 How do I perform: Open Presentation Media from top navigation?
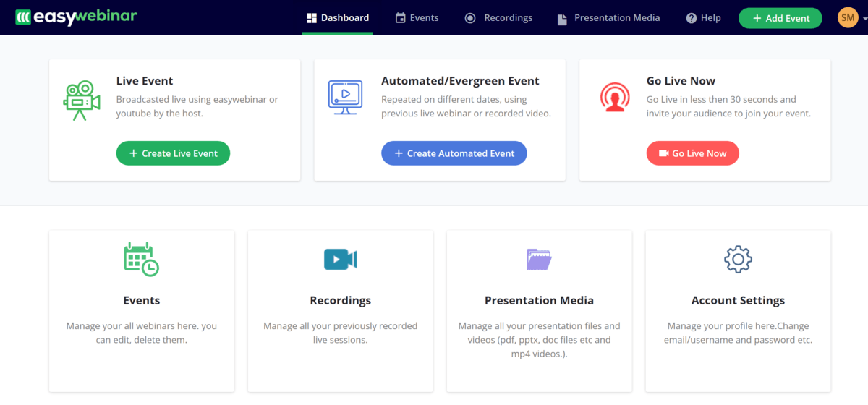608,18
